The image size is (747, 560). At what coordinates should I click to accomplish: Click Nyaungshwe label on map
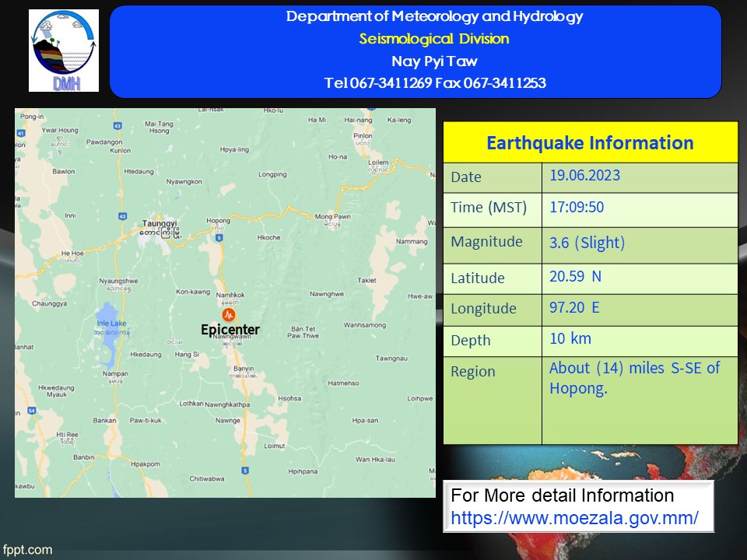(118, 281)
